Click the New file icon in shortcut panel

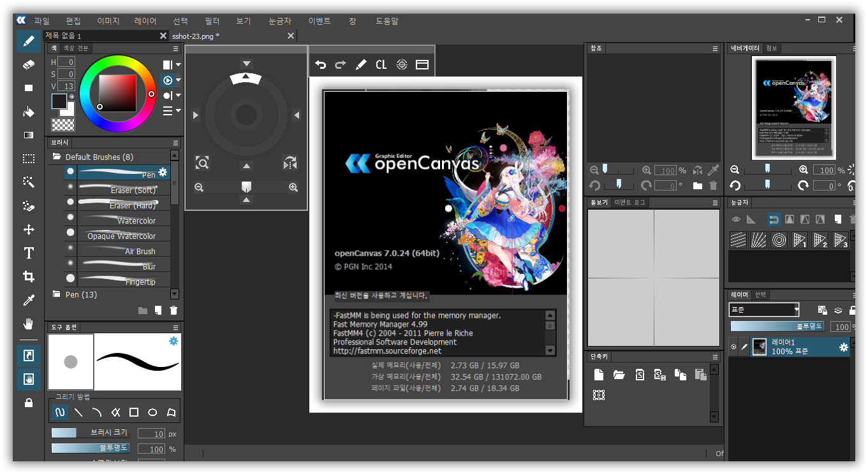click(598, 375)
